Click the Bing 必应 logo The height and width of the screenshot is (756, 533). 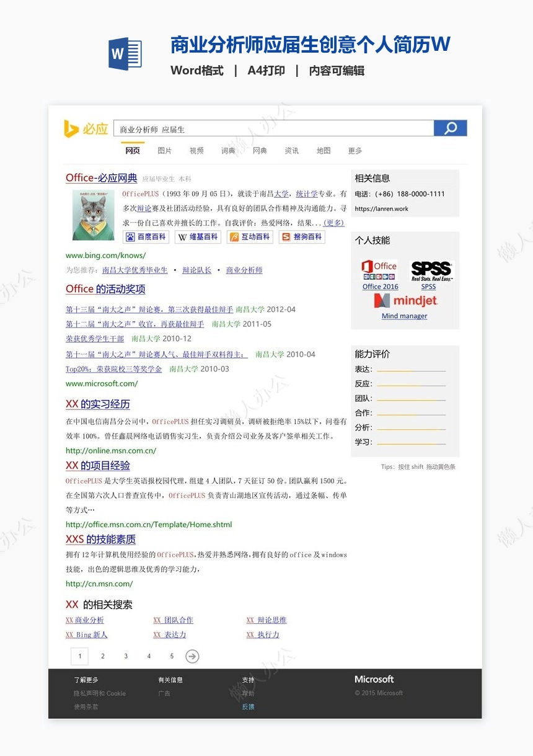[x=85, y=128]
